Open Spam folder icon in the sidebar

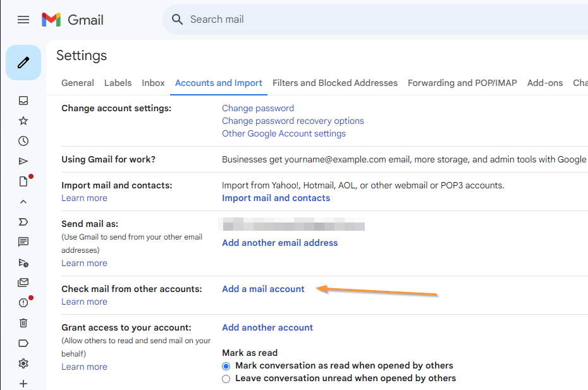(23, 303)
